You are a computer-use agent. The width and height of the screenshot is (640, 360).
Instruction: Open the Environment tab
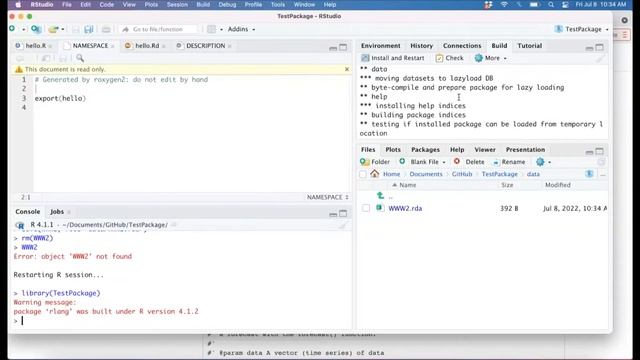coord(380,46)
